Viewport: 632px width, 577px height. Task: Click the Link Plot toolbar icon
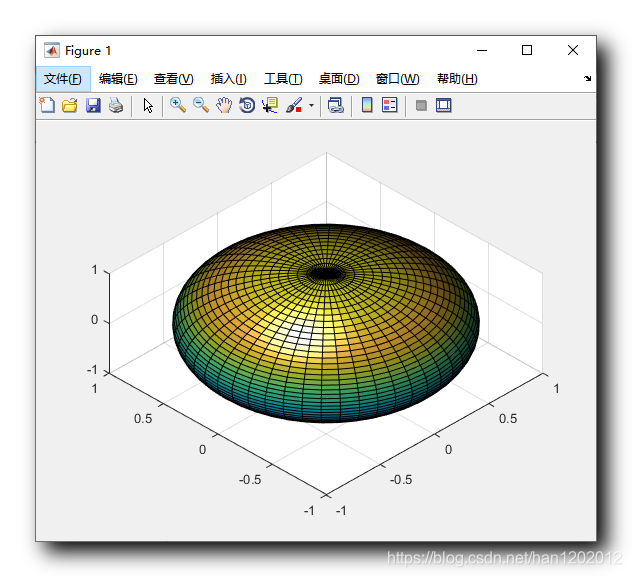(x=336, y=106)
